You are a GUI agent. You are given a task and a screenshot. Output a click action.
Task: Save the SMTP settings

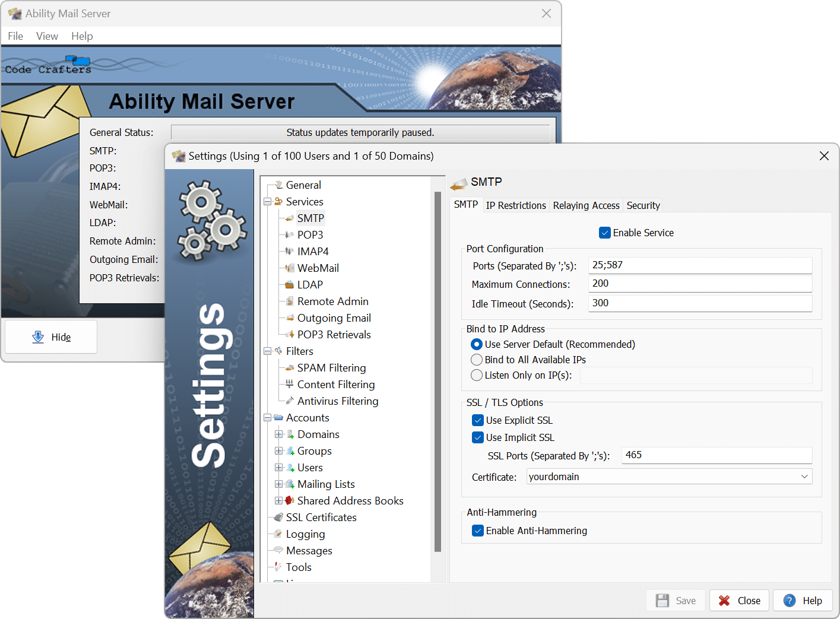pyautogui.click(x=676, y=600)
